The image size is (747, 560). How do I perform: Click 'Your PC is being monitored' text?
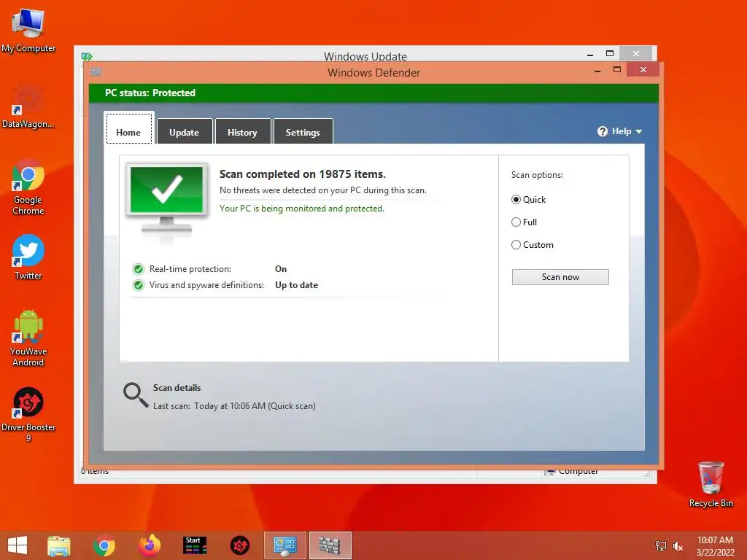[301, 209]
